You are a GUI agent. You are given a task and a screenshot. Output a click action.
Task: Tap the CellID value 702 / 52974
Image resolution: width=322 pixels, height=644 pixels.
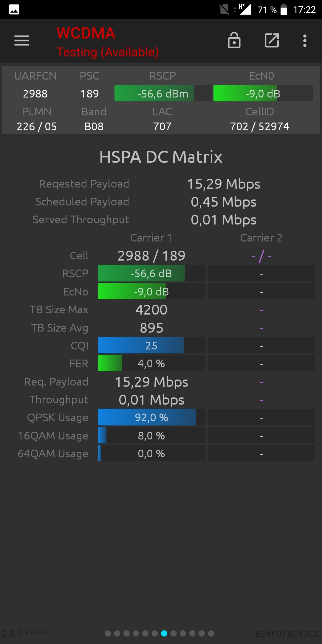point(259,126)
